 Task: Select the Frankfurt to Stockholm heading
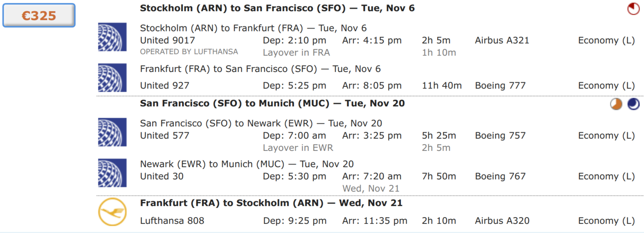tap(271, 203)
